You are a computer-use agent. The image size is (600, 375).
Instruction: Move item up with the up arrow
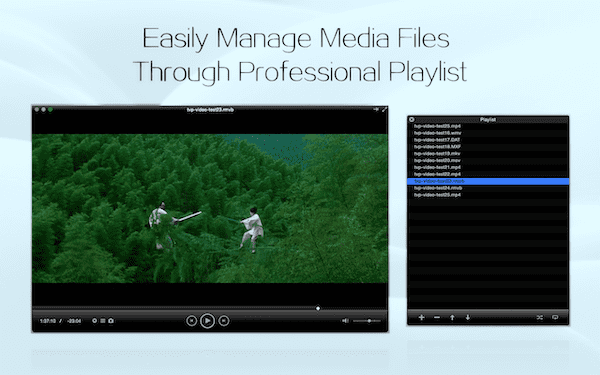452,317
